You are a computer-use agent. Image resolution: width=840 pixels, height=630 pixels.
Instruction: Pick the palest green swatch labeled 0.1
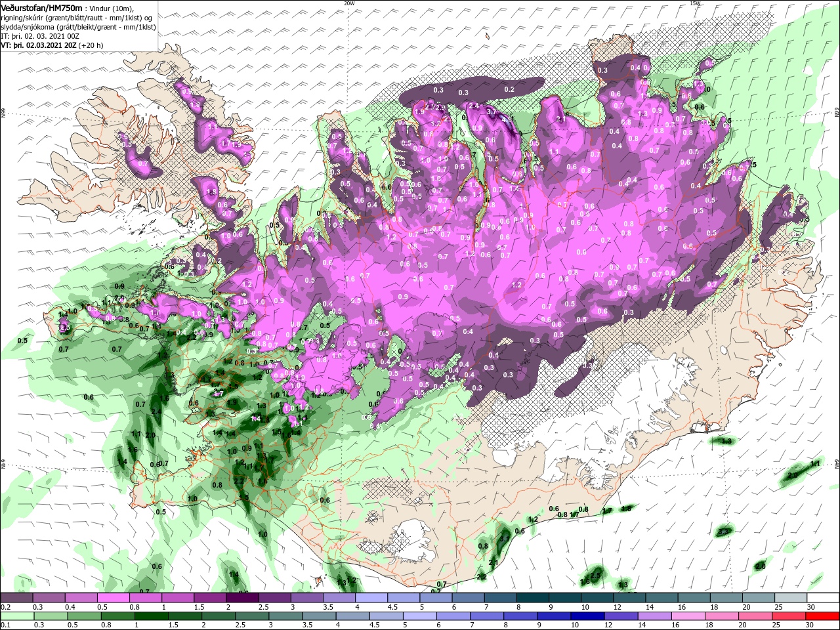click(x=17, y=616)
